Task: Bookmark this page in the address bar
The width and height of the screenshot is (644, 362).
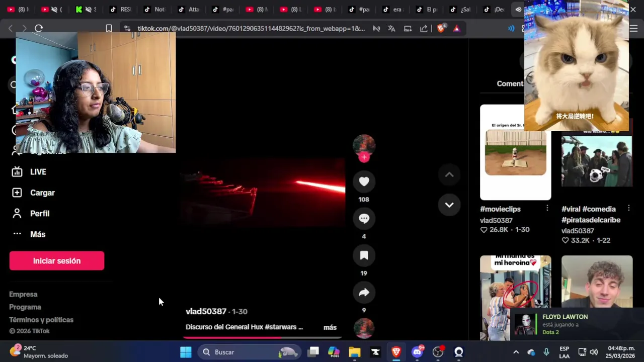Action: pos(109,29)
